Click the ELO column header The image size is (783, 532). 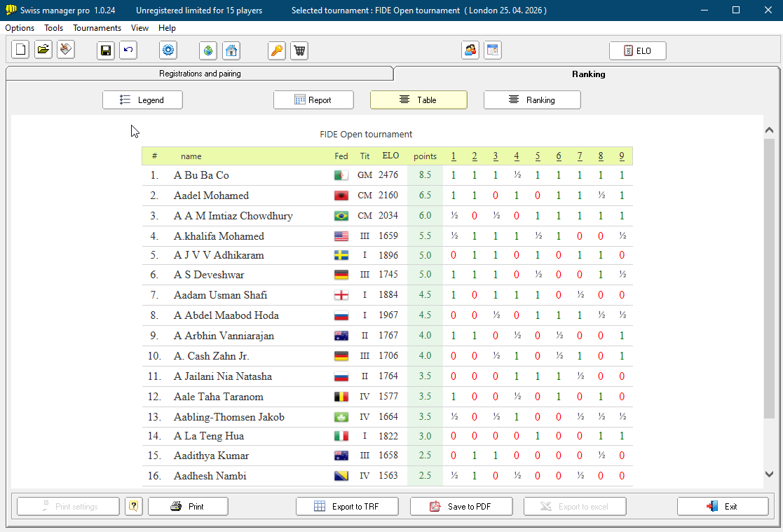[390, 156]
